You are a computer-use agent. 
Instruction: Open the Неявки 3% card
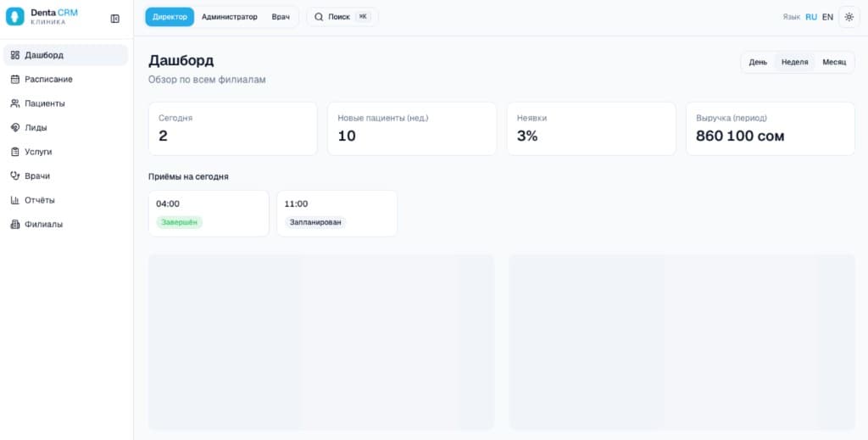coord(591,128)
